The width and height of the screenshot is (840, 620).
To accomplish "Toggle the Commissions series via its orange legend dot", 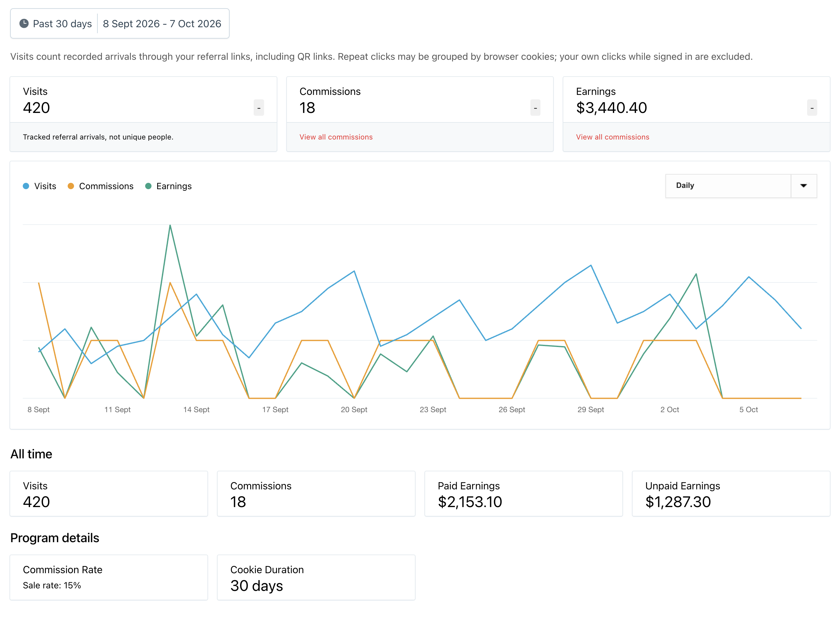I will 71,186.
